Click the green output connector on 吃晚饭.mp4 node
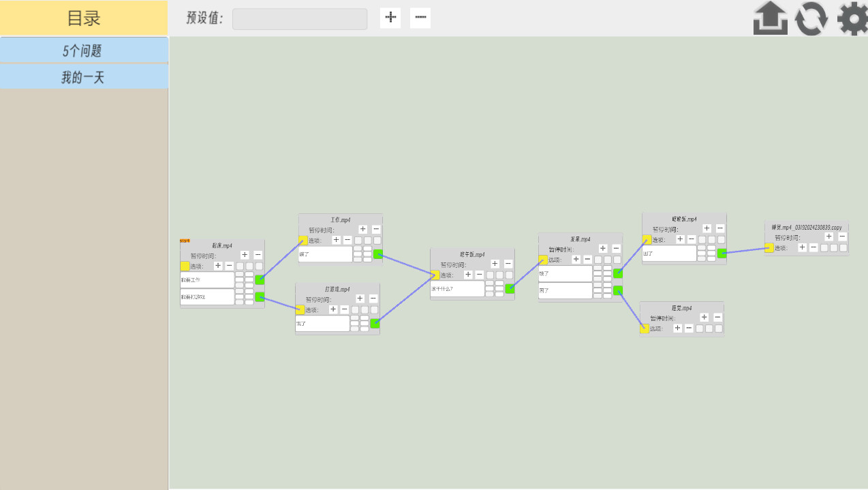Viewport: 868px width, 490px height. coord(722,253)
